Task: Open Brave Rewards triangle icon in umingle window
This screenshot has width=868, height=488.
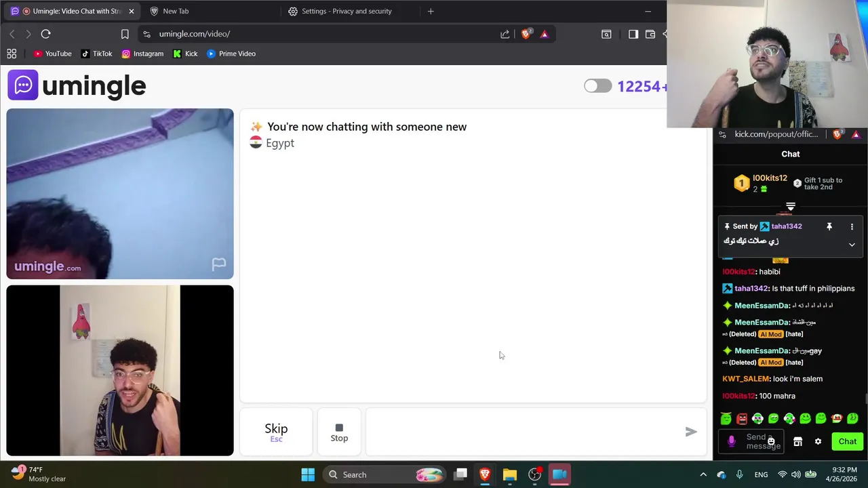Action: click(x=544, y=34)
